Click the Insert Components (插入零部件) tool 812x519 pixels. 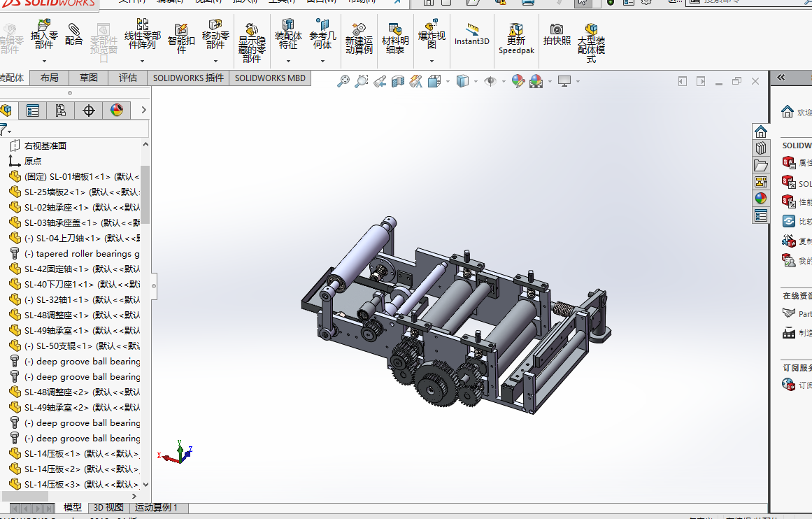pyautogui.click(x=44, y=34)
